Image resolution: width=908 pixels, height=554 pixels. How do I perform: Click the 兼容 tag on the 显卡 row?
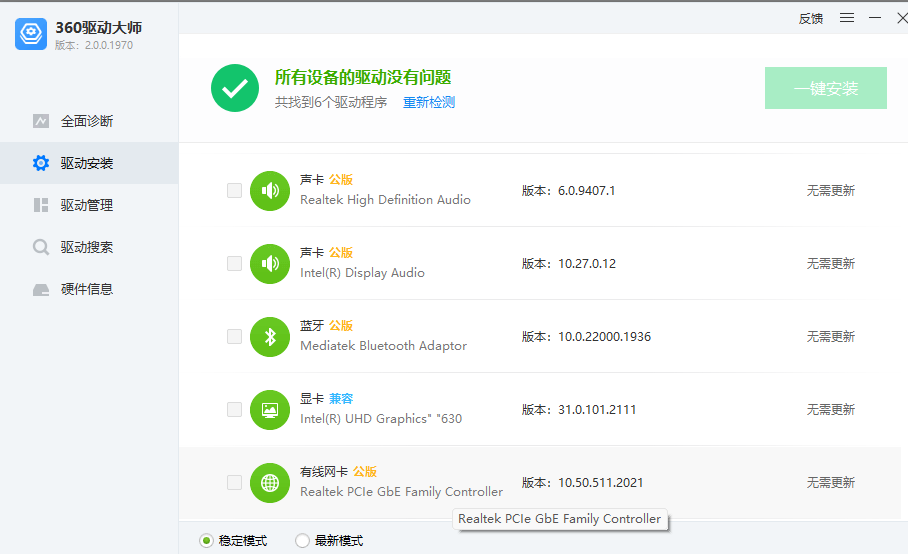pos(341,398)
